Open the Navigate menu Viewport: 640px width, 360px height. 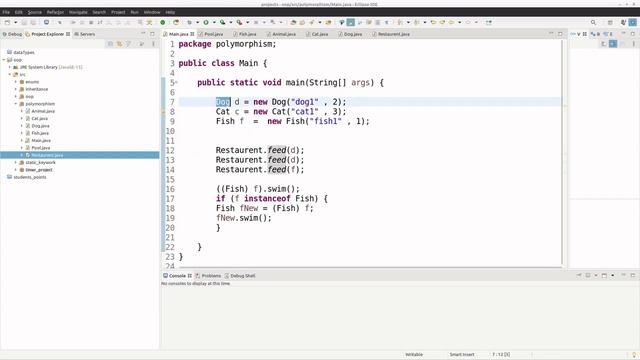pos(78,12)
